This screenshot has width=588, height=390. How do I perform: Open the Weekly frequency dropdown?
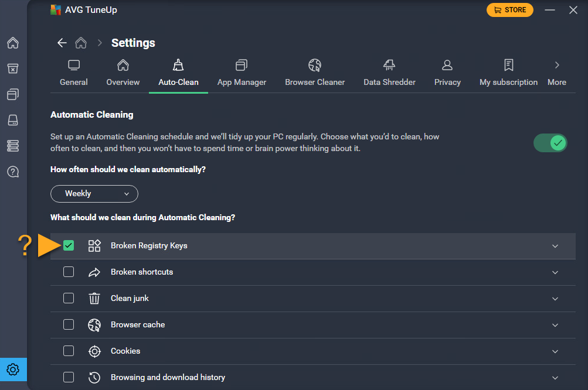point(94,193)
